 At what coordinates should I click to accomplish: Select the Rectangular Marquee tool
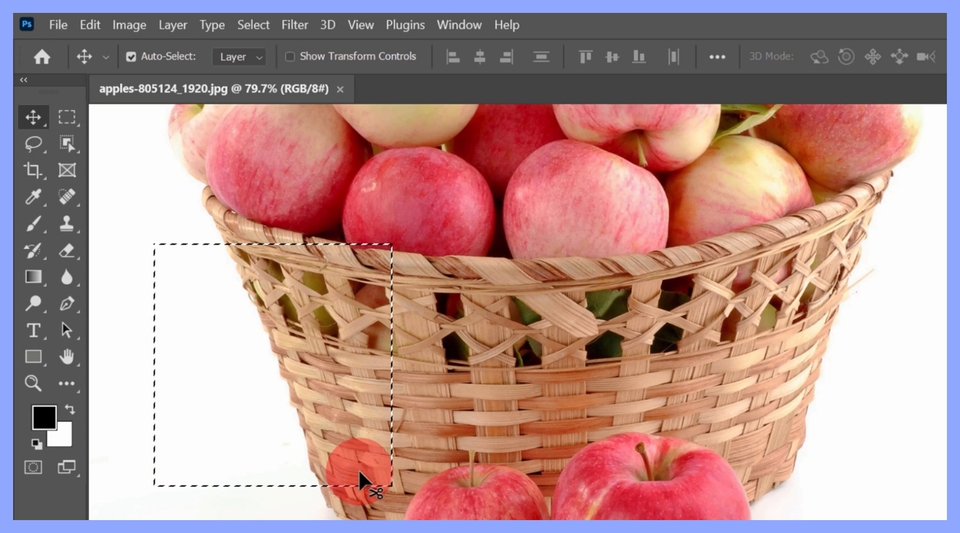[67, 117]
